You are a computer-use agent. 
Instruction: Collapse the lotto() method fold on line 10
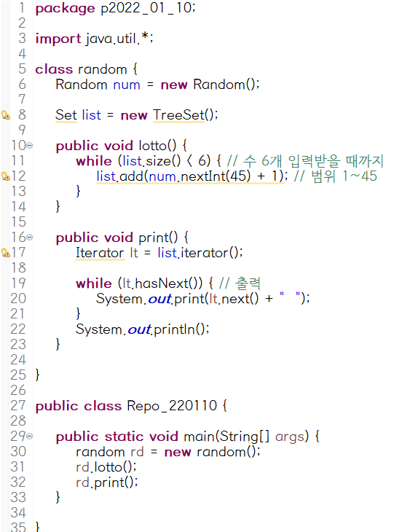coord(30,146)
